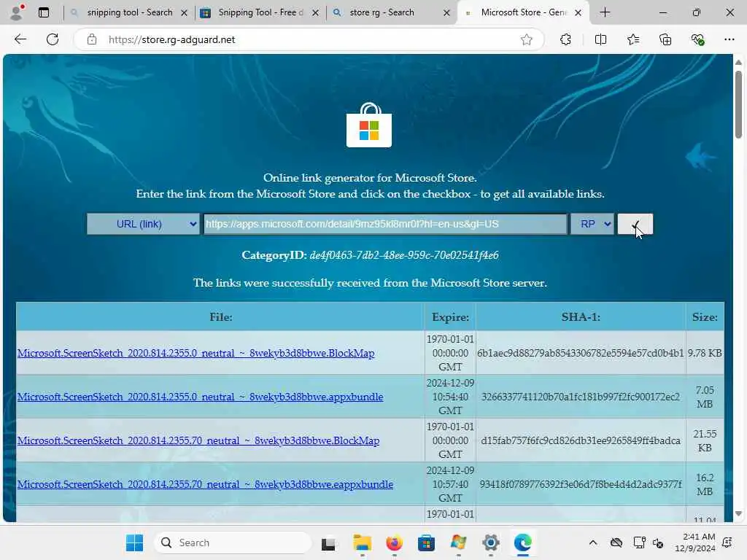Click the File: column header
The image size is (747, 560).
click(220, 316)
